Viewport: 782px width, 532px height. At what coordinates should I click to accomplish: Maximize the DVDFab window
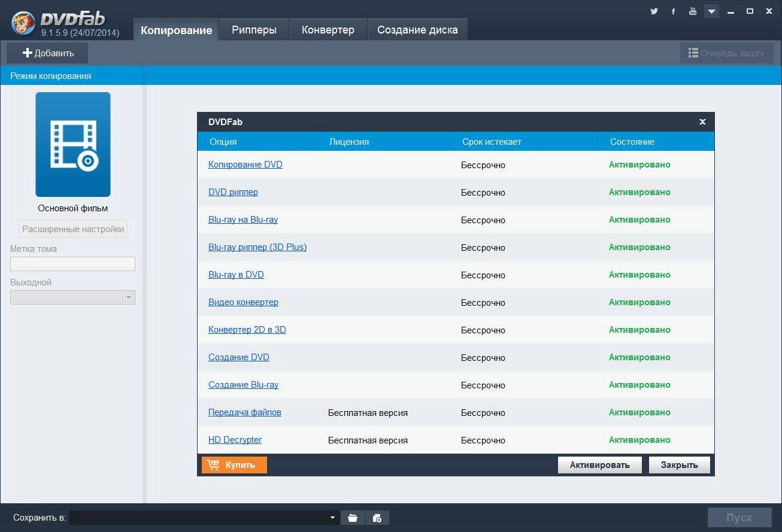click(750, 11)
